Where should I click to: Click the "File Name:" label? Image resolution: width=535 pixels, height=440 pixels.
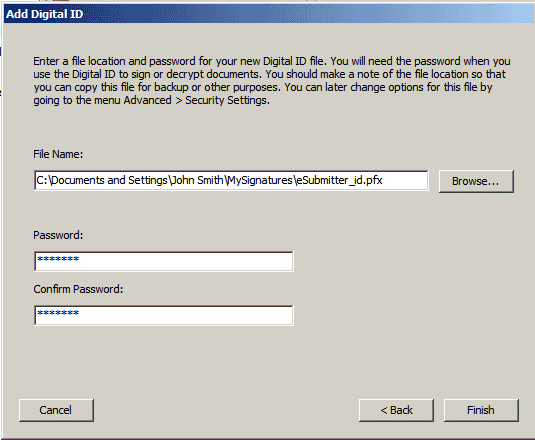(x=58, y=154)
